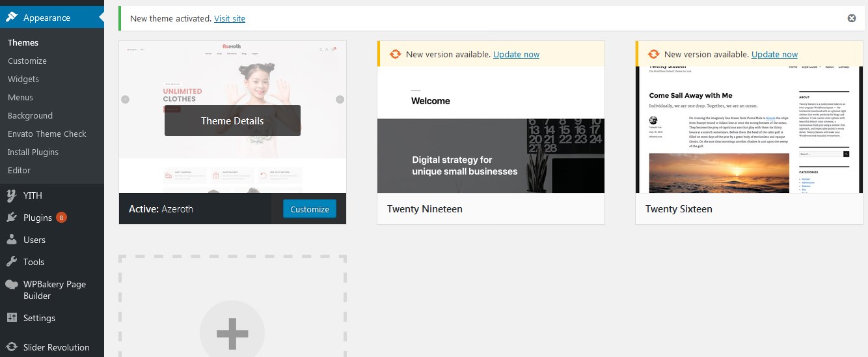Click the Appearance paintbrush icon
Screen dimensions: 868x357
point(12,18)
